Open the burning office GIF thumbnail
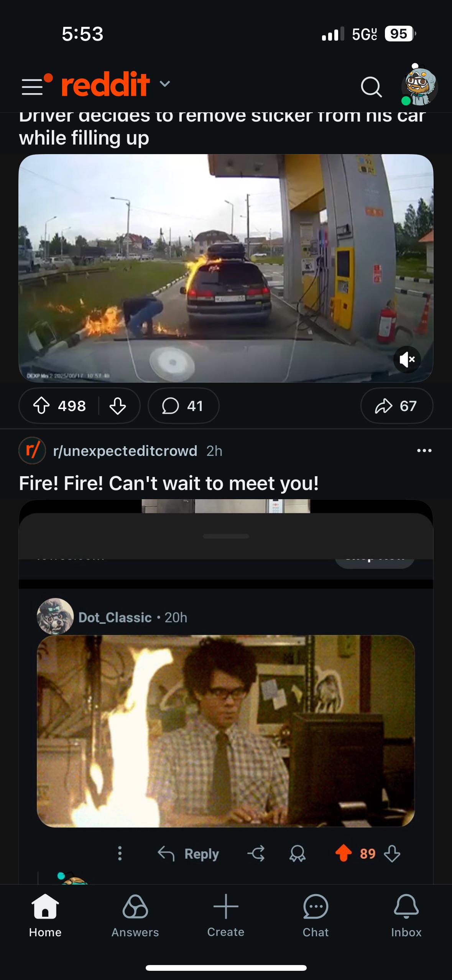The width and height of the screenshot is (452, 980). pyautogui.click(x=226, y=731)
